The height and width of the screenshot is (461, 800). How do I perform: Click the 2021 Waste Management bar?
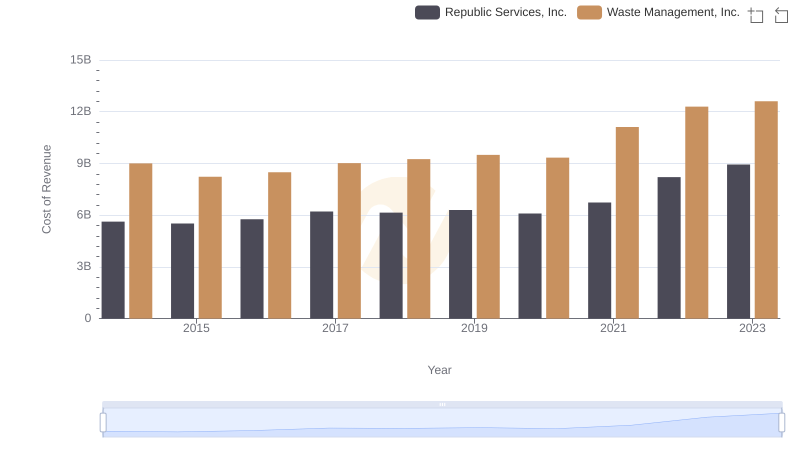tap(627, 223)
